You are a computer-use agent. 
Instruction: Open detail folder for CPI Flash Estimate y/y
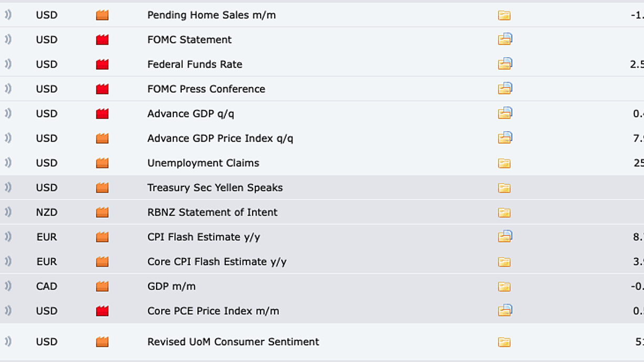[505, 237]
